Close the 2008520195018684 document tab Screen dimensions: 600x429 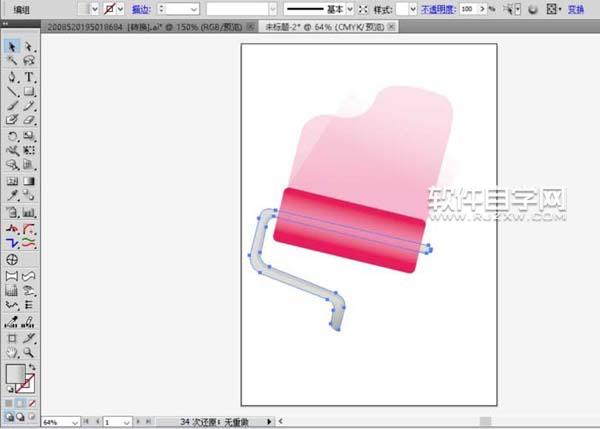click(x=250, y=27)
